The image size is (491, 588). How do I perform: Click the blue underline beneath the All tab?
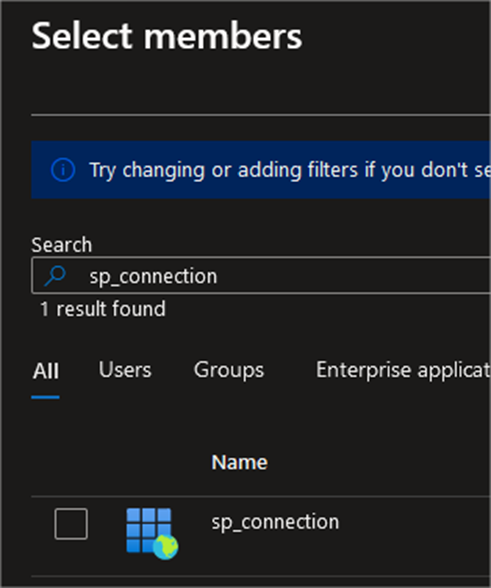pos(45,397)
